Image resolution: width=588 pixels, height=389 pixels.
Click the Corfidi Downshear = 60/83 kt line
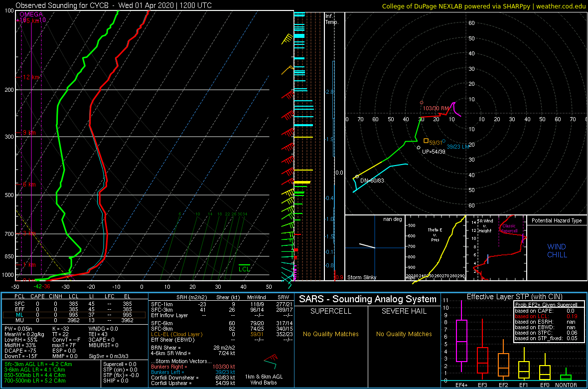193,378
